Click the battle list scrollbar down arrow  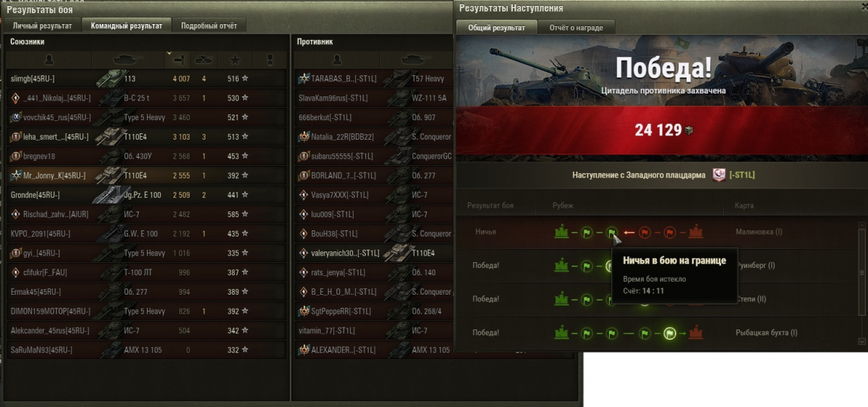pyautogui.click(x=861, y=340)
